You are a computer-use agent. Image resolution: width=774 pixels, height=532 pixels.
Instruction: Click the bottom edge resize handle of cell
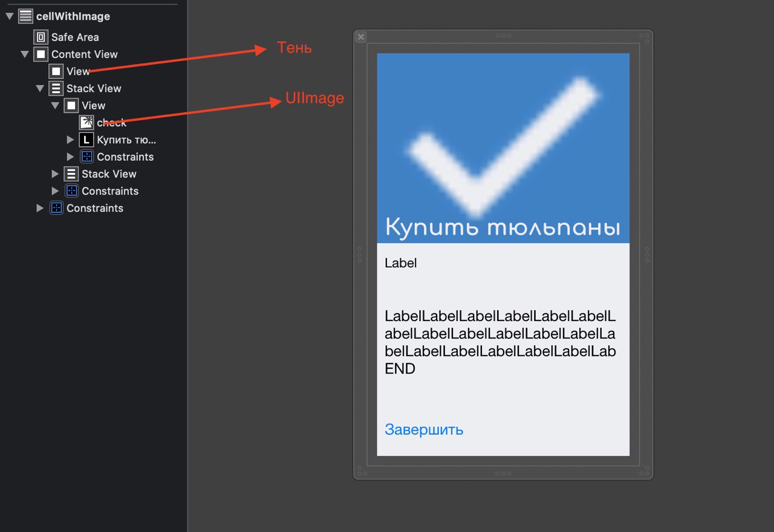click(503, 473)
